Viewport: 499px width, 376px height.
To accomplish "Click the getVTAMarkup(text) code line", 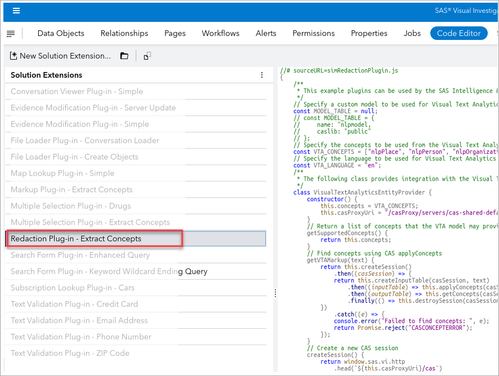I will tap(340, 260).
